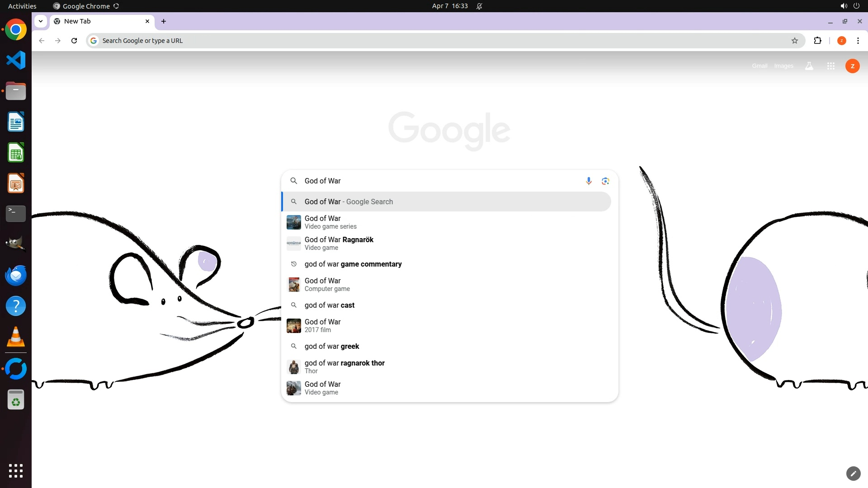
Task: Bookmark this tab with star icon
Action: coord(795,41)
